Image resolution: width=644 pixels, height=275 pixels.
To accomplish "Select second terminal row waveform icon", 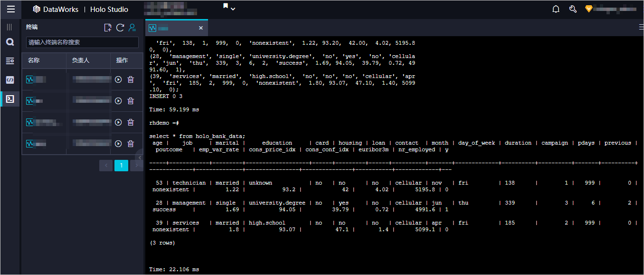I will tap(30, 101).
